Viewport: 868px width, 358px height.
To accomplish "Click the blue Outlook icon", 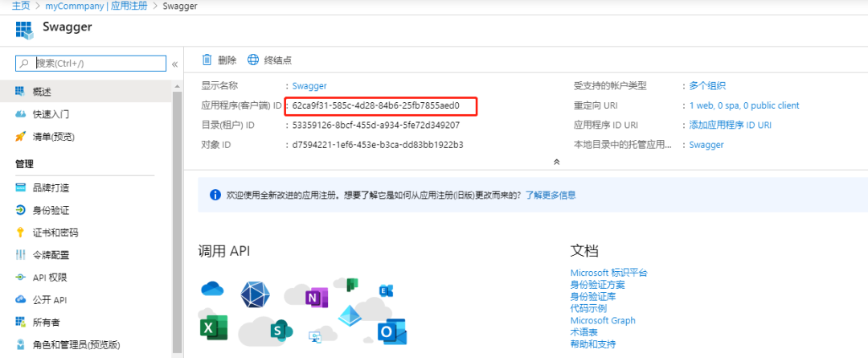I will tap(392, 331).
